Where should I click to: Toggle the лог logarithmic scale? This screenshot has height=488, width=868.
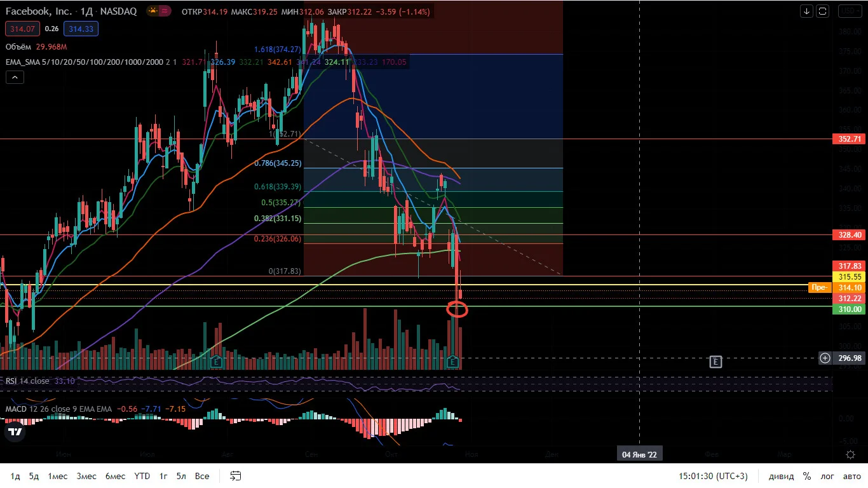coord(827,476)
